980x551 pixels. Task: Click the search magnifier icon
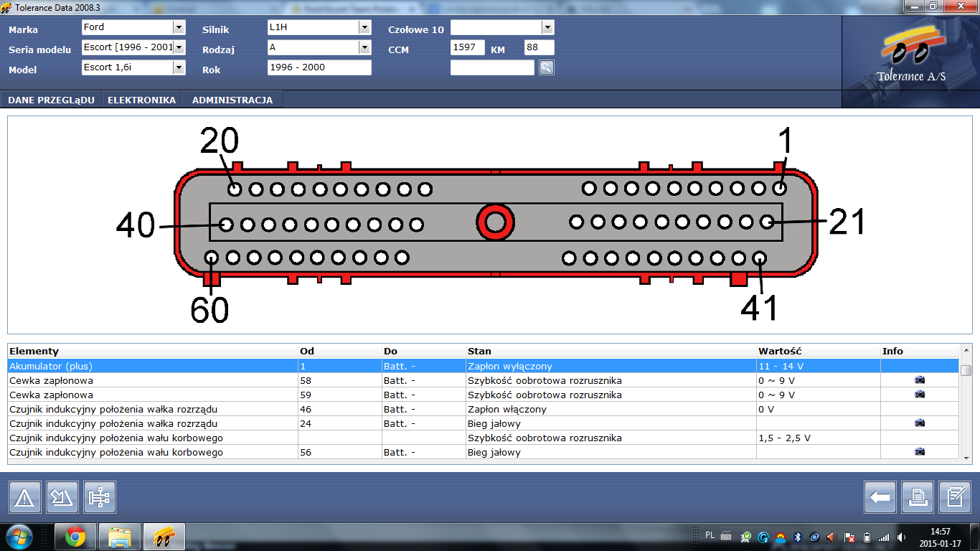(x=547, y=67)
